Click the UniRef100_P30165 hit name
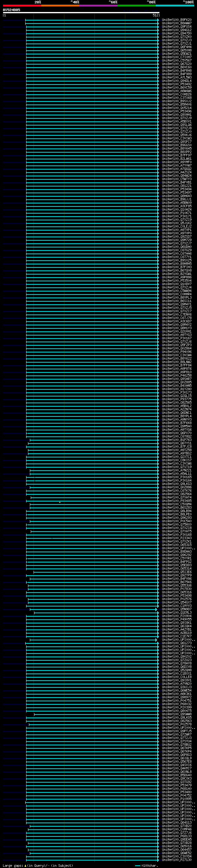Screen dimensions: 197x868 [x=176, y=477]
